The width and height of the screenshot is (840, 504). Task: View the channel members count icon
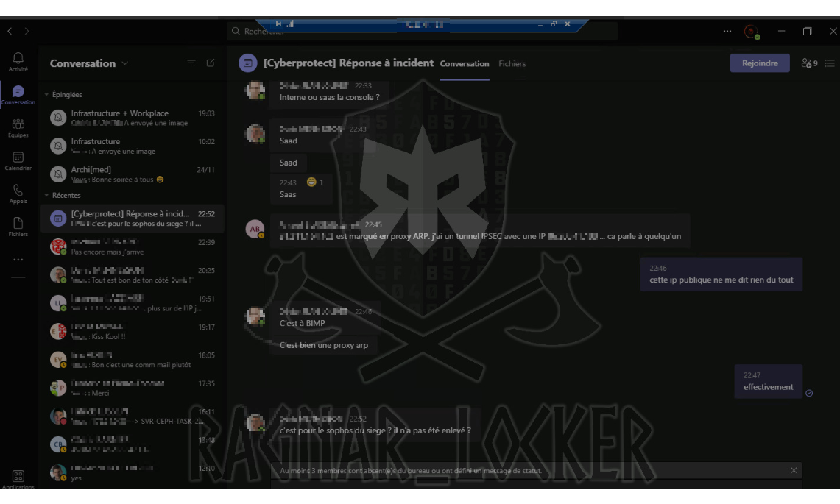click(x=807, y=63)
